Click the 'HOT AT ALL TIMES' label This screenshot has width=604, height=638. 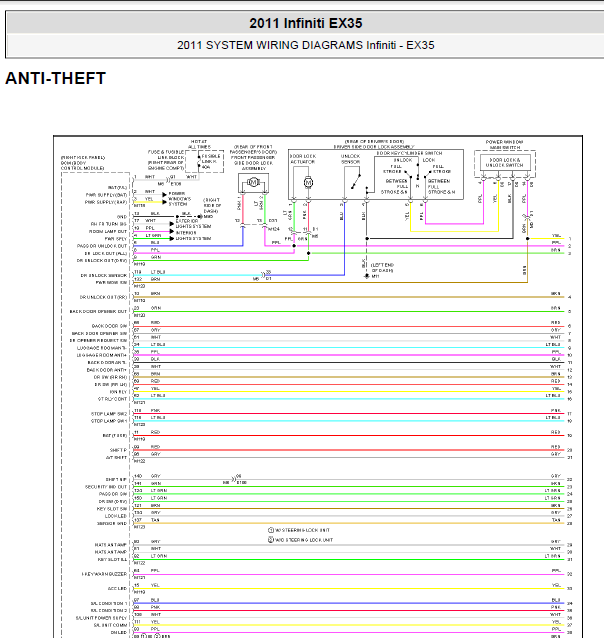click(199, 144)
